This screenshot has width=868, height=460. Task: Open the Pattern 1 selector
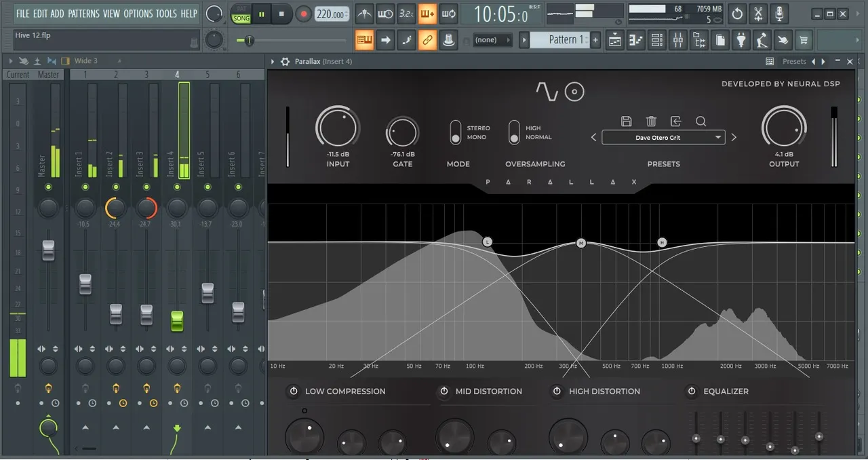[558, 40]
